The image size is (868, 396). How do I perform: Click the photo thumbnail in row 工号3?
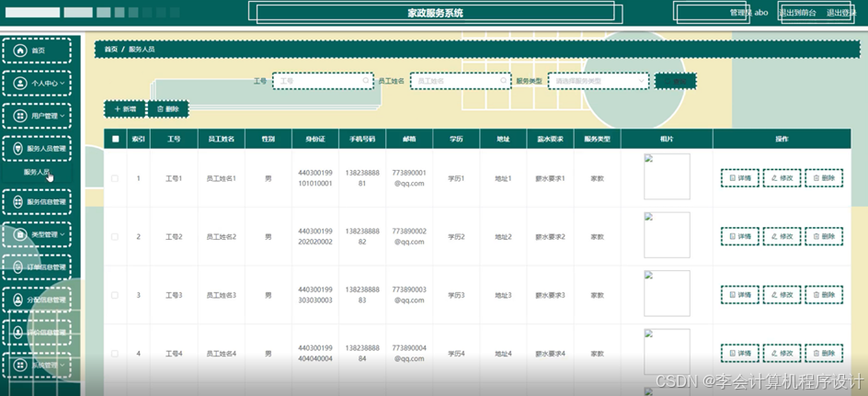pyautogui.click(x=667, y=293)
